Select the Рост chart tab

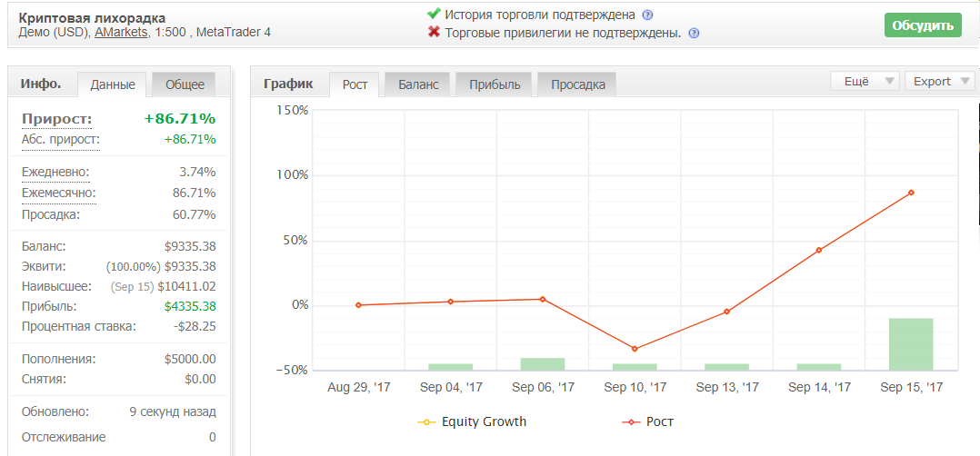(355, 84)
